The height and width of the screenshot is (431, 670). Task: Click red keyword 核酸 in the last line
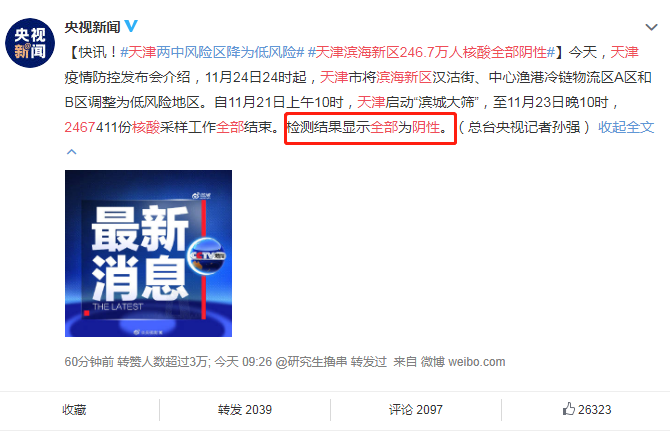(146, 127)
